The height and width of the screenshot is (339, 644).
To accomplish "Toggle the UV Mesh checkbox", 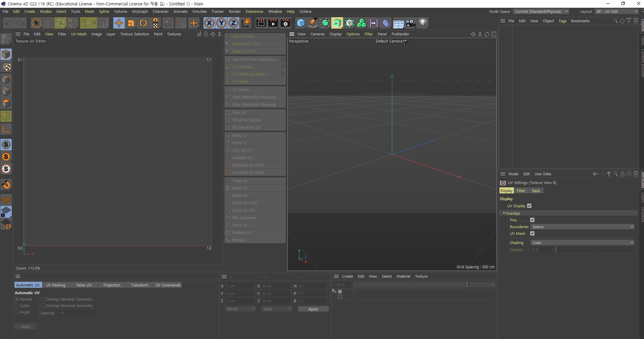I will tap(532, 234).
